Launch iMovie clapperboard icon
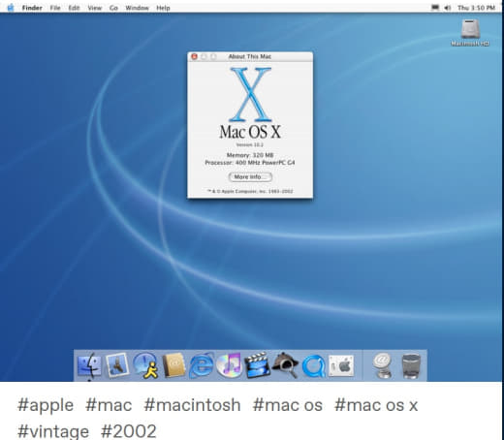Screen dimensions: 504x440 click(258, 365)
